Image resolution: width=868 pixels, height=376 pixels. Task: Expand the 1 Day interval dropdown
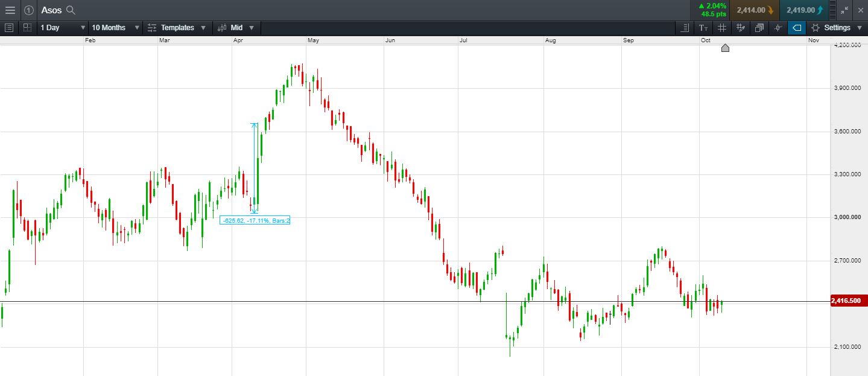63,28
